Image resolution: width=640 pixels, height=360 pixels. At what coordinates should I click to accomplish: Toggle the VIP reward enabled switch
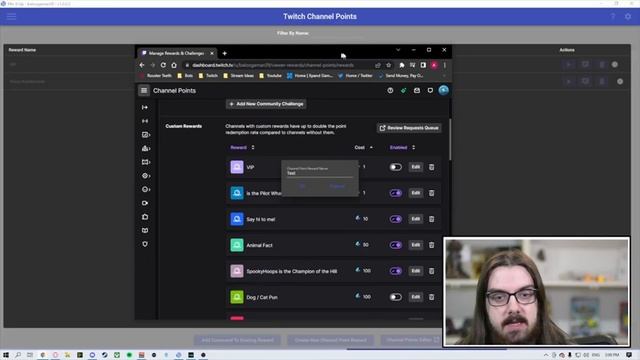pos(395,167)
